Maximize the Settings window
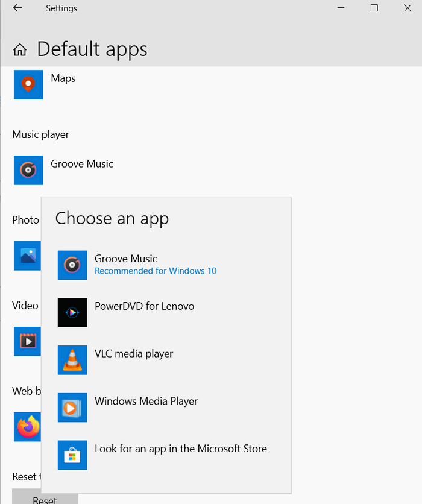The width and height of the screenshot is (422, 504). pos(374,8)
